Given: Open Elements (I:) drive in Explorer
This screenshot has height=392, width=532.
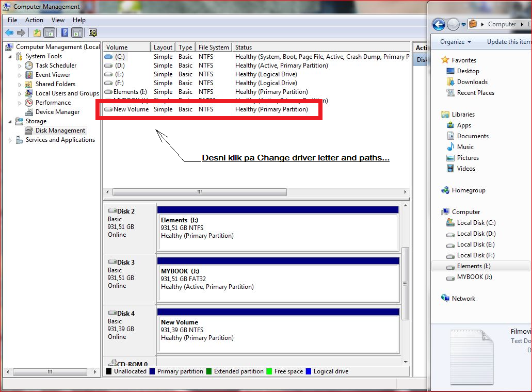Looking at the screenshot, I should point(480,266).
